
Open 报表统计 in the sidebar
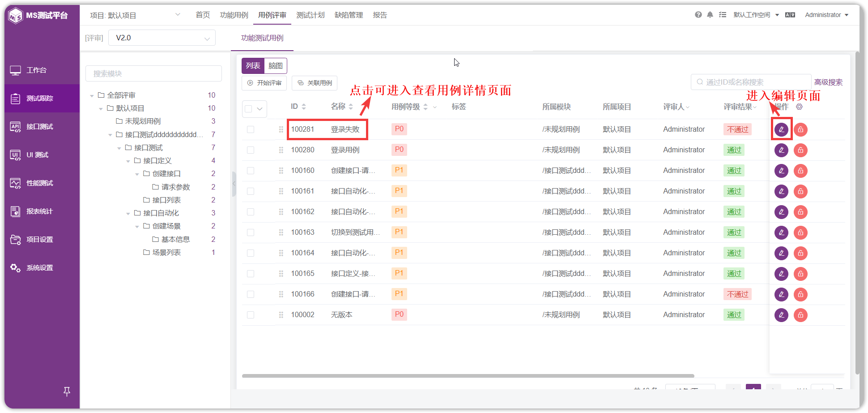click(x=42, y=211)
